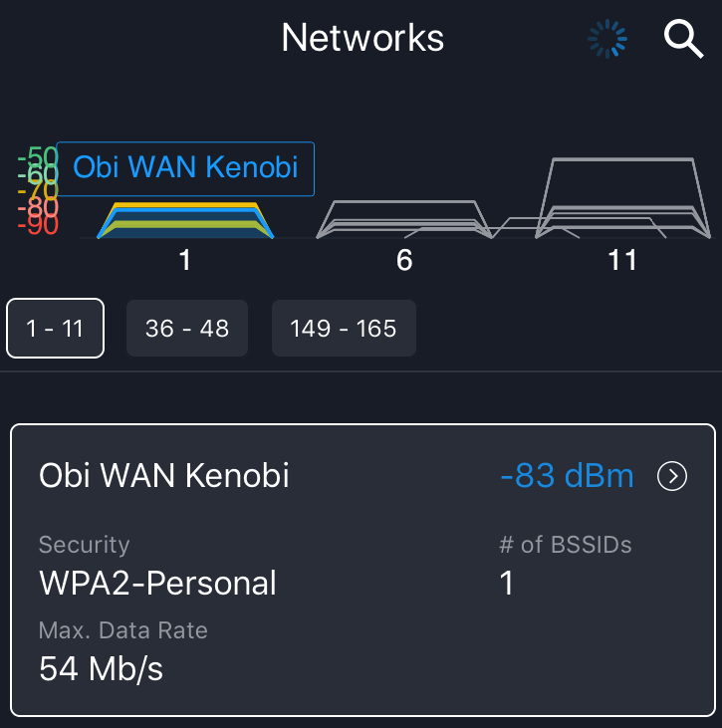This screenshot has width=722, height=728.
Task: Click the -83 dBm signal value
Action: coord(567,475)
